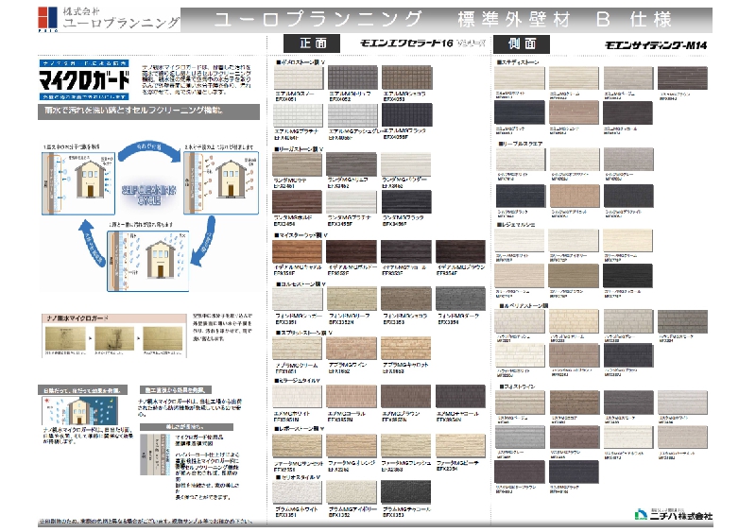Pick the プラムMGチャコール swatch

(406, 493)
